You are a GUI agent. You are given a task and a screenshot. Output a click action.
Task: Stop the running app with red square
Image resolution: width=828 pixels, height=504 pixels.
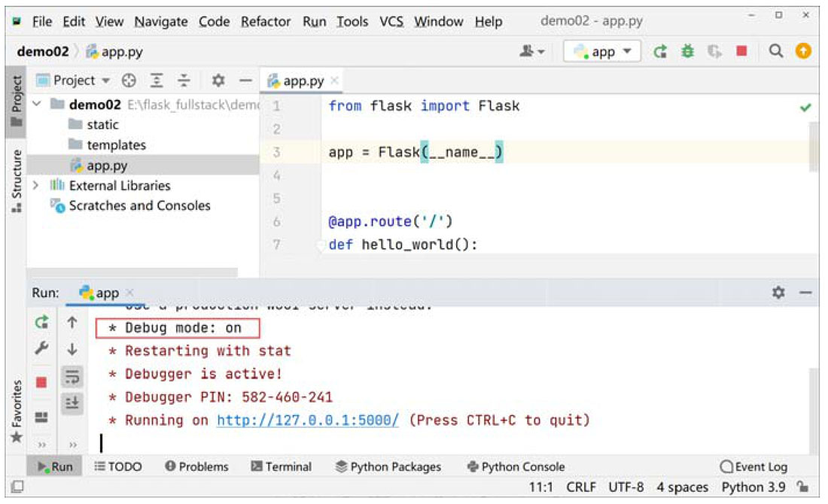(x=741, y=51)
